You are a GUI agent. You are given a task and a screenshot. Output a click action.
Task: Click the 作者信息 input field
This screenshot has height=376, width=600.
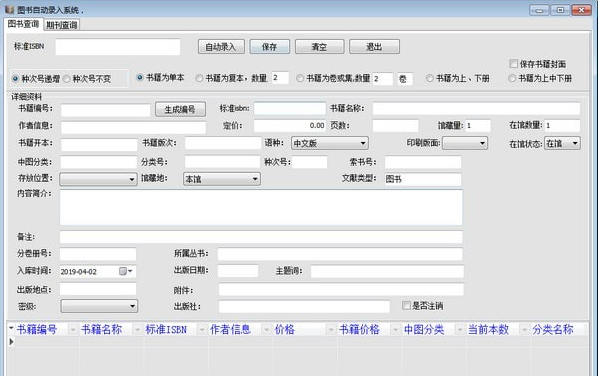click(134, 127)
